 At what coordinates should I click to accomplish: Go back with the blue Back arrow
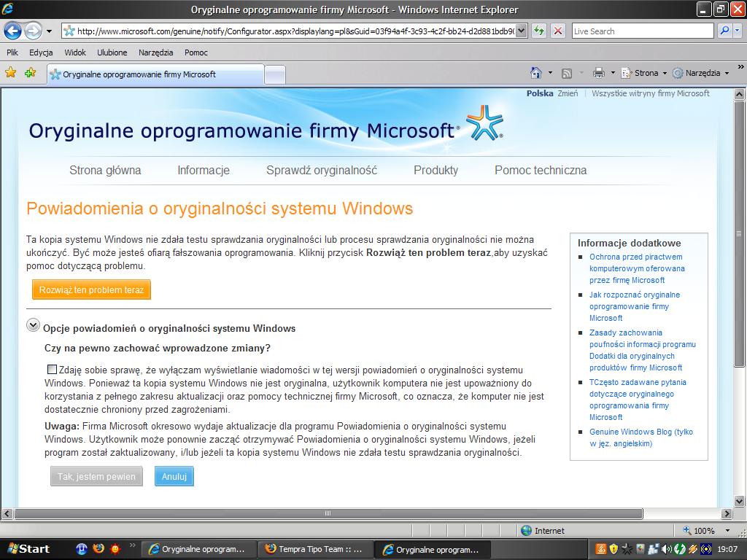(x=13, y=31)
